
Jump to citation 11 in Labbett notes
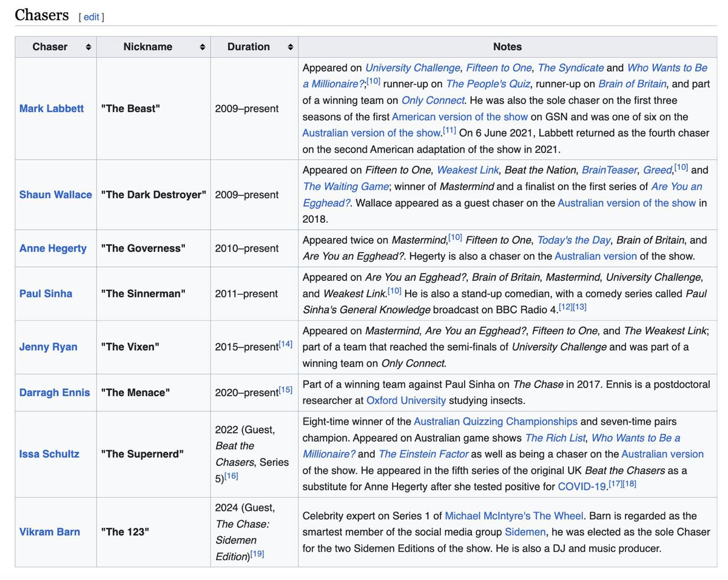[449, 130]
